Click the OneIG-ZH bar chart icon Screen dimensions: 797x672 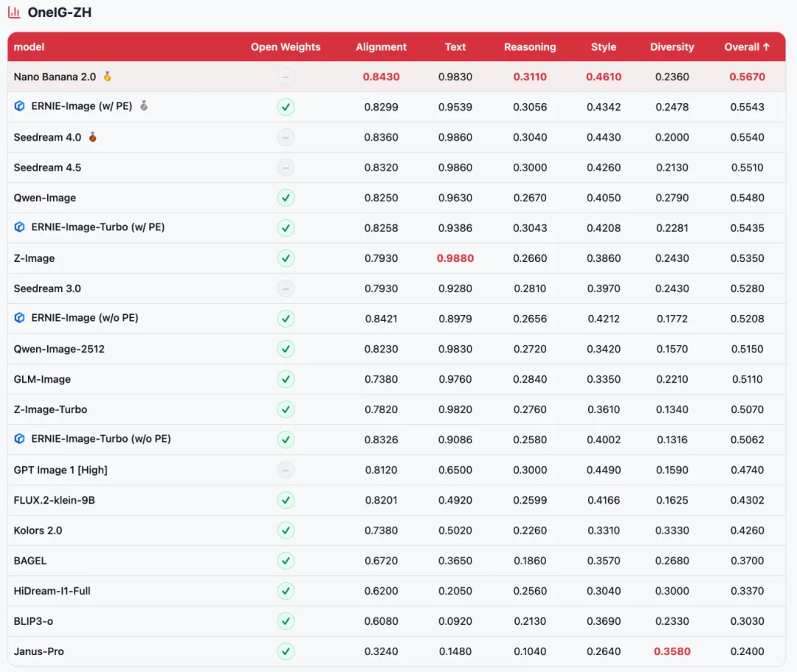(14, 13)
